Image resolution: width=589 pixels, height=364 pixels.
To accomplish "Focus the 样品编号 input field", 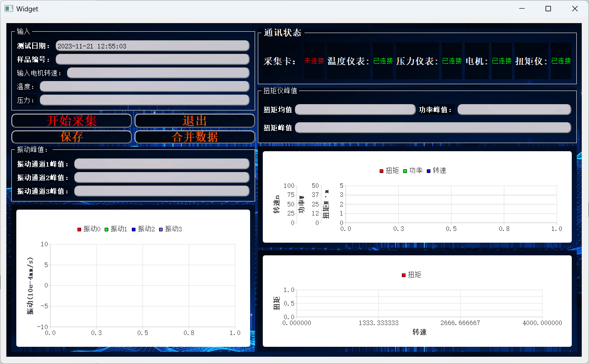I will click(x=152, y=59).
